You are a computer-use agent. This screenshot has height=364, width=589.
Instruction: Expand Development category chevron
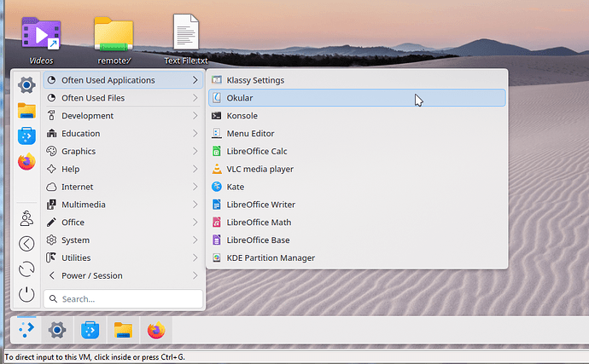195,116
